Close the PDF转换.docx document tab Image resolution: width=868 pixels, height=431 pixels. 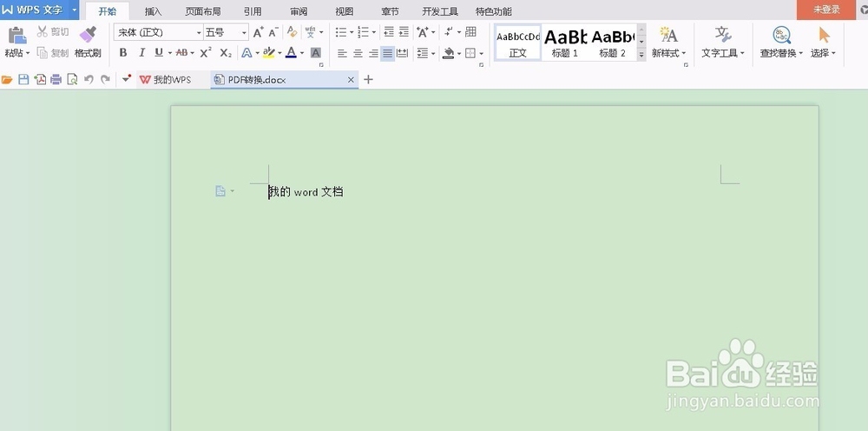[x=351, y=80]
